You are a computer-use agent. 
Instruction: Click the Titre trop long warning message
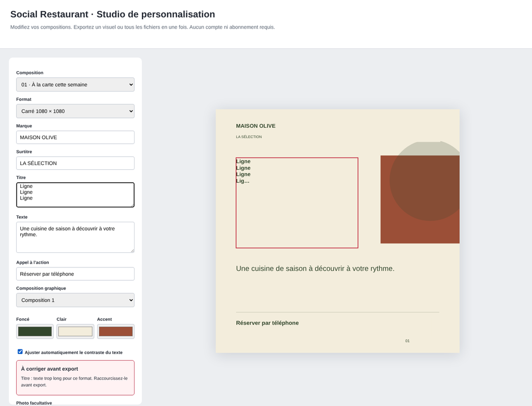(74, 382)
